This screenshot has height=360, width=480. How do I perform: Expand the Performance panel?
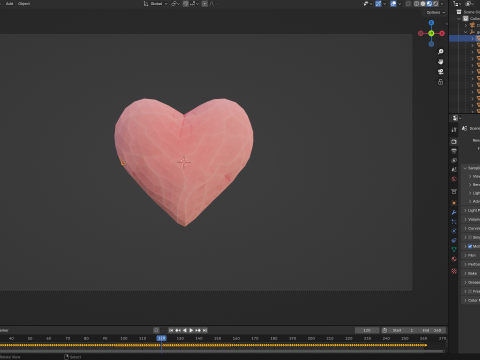[x=471, y=264]
